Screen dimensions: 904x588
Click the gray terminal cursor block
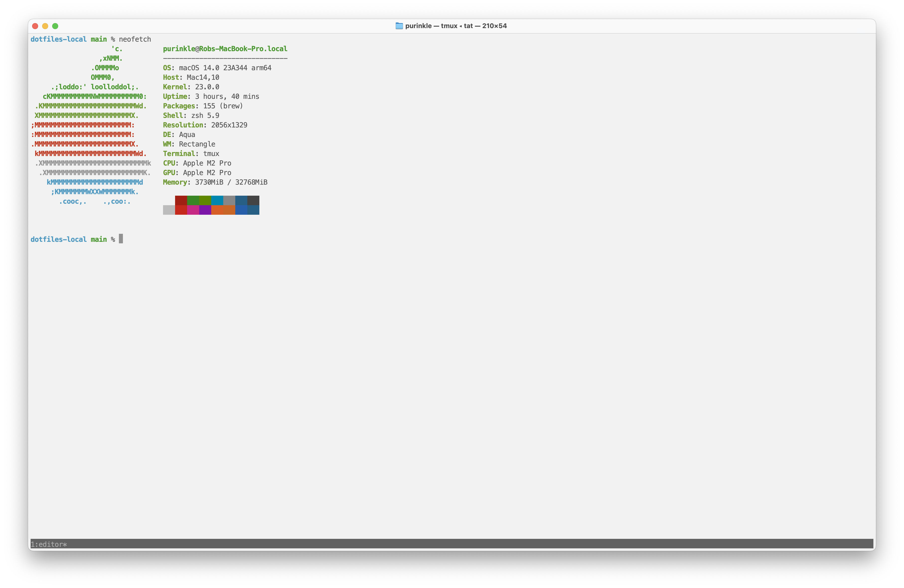[121, 239]
